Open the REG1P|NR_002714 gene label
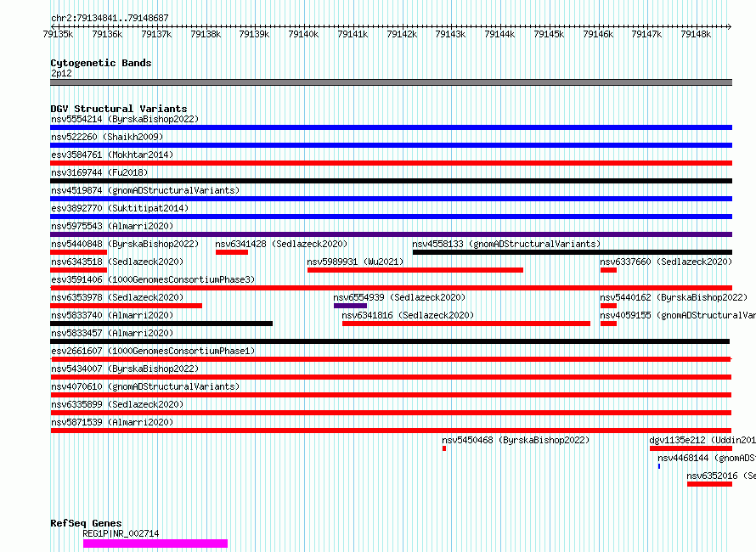 pyautogui.click(x=121, y=533)
